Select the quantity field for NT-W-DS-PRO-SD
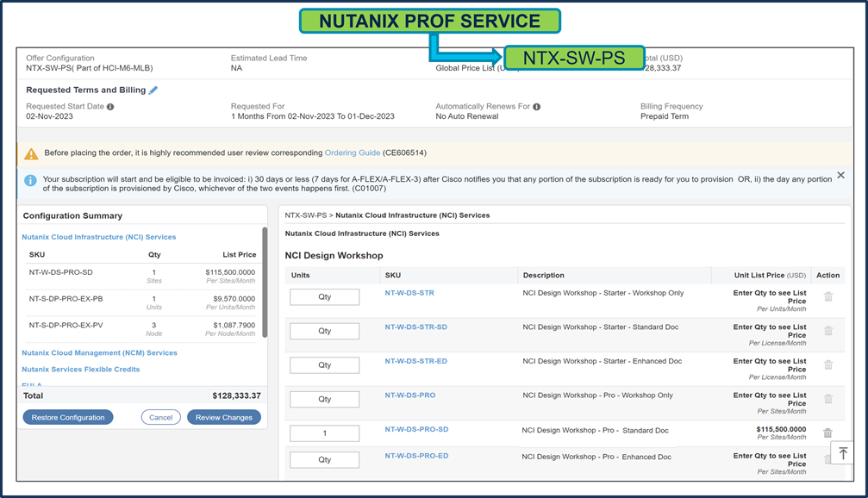Screen dimensions: 868x498 [x=324, y=433]
